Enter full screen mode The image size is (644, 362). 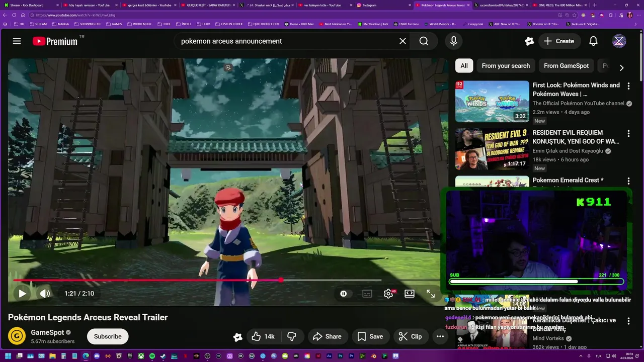coord(431,294)
